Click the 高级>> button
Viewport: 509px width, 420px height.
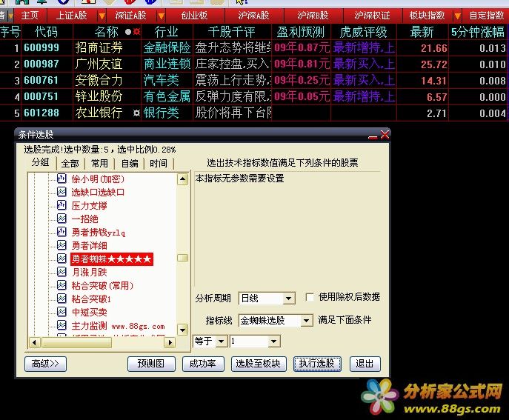point(45,364)
